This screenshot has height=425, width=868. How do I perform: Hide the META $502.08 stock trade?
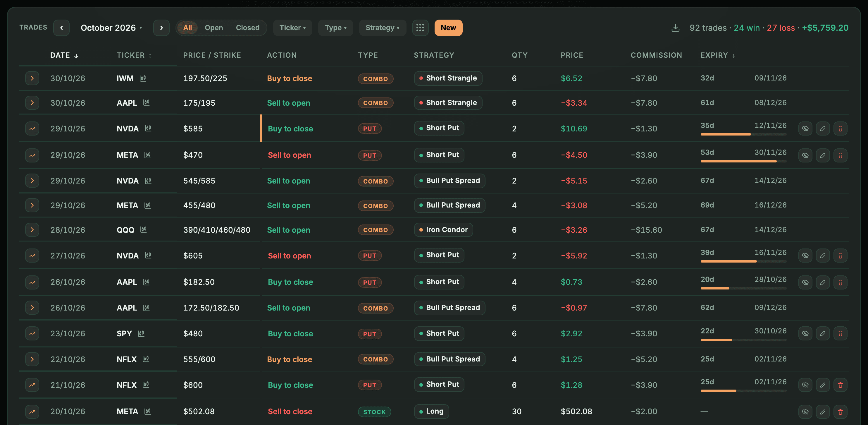(x=805, y=412)
